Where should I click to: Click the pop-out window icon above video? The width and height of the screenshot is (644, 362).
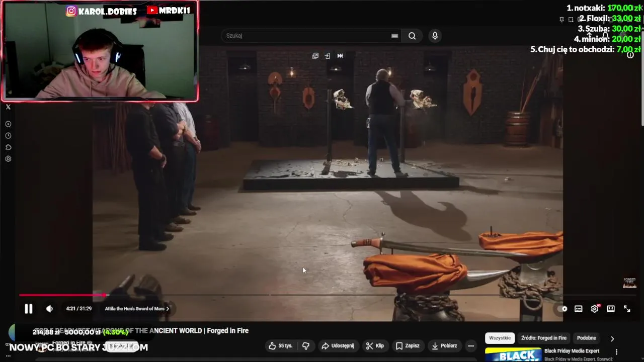coord(315,56)
